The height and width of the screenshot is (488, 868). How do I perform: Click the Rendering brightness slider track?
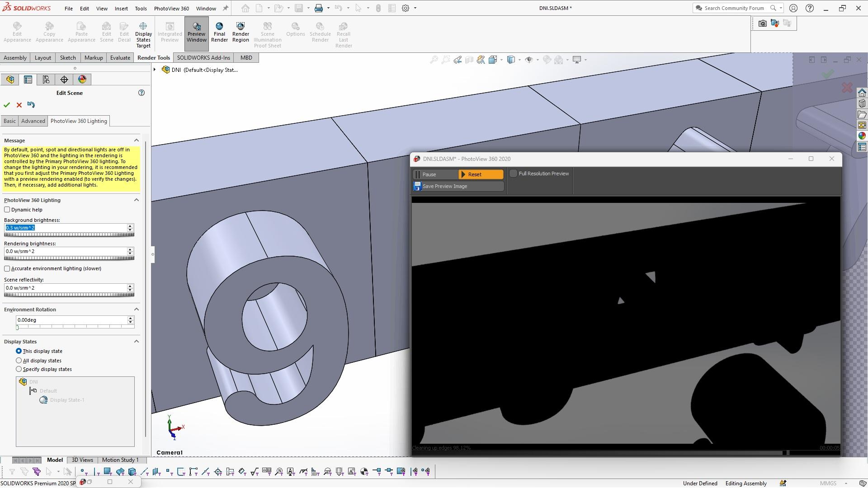[x=69, y=258]
